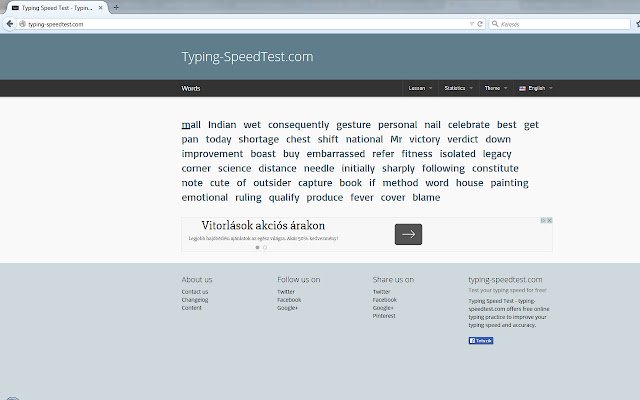Image resolution: width=640 pixels, height=400 pixels.
Task: Click the ad's arrow button
Action: 408,234
